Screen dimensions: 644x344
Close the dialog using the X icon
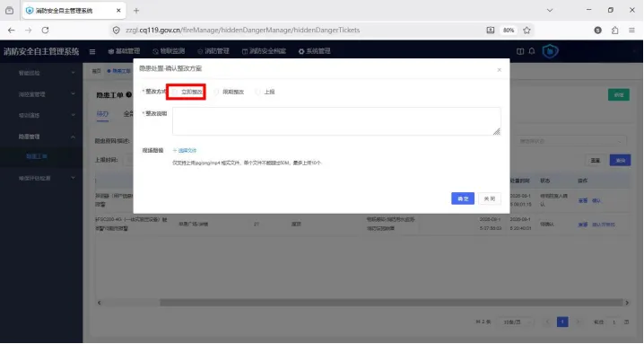tap(499, 70)
